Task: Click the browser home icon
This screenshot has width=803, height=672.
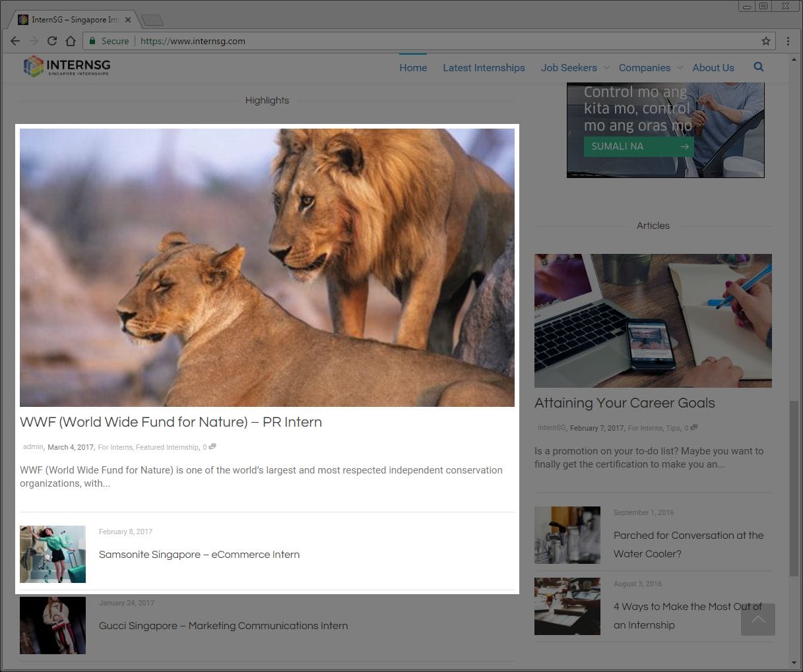Action: 71,41
